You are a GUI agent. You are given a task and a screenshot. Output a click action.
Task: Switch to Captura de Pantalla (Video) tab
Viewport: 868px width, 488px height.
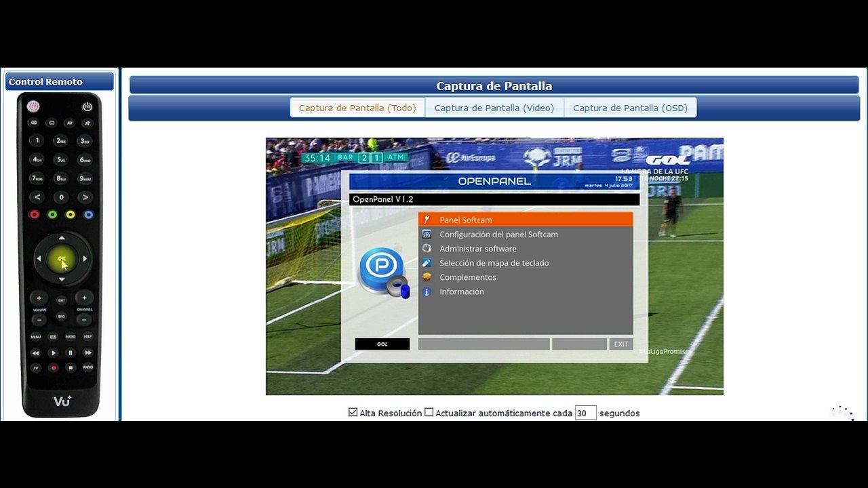click(494, 108)
